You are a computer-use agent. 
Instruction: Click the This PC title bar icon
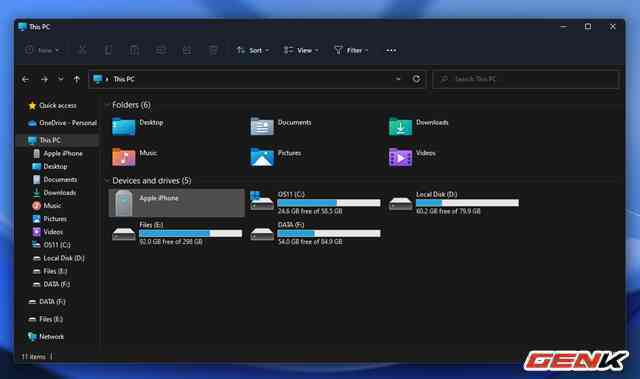pyautogui.click(x=22, y=27)
